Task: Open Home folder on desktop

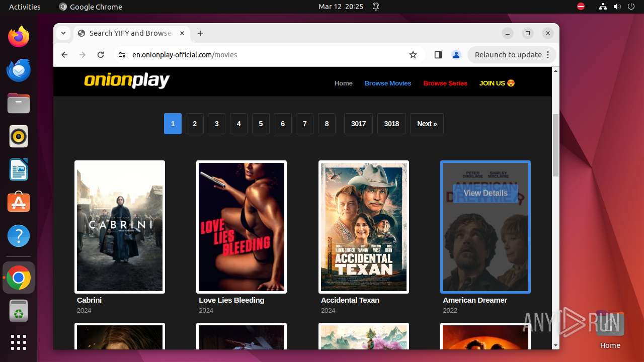Action: click(610, 330)
